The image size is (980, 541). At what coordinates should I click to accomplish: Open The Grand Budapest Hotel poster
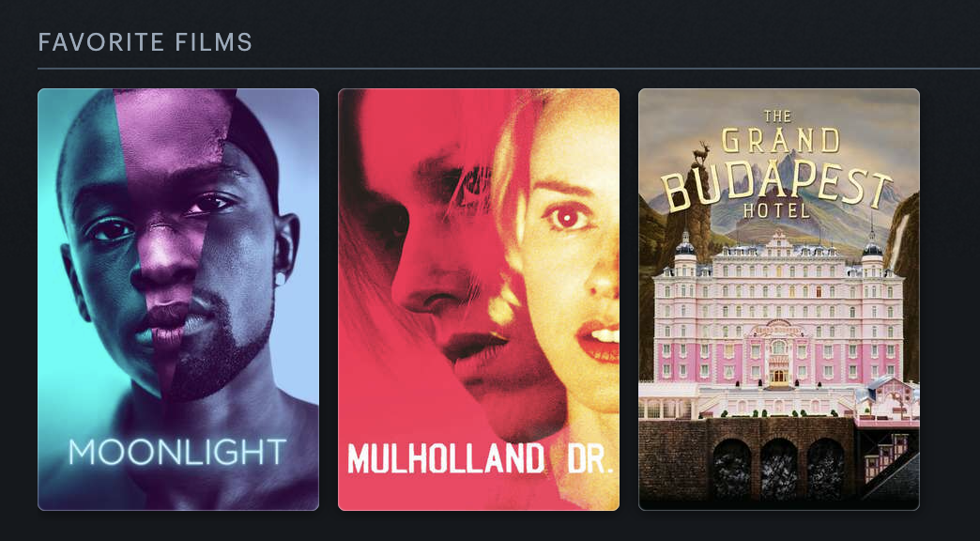(779, 300)
